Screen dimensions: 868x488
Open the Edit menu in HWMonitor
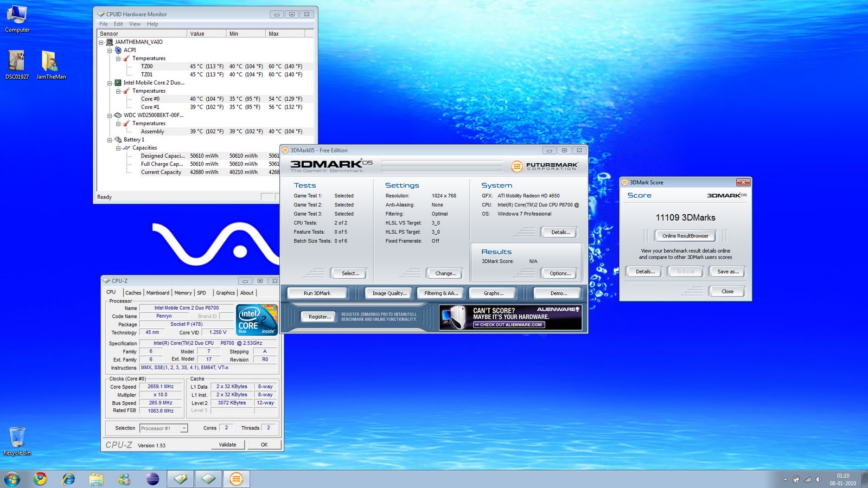tap(118, 24)
